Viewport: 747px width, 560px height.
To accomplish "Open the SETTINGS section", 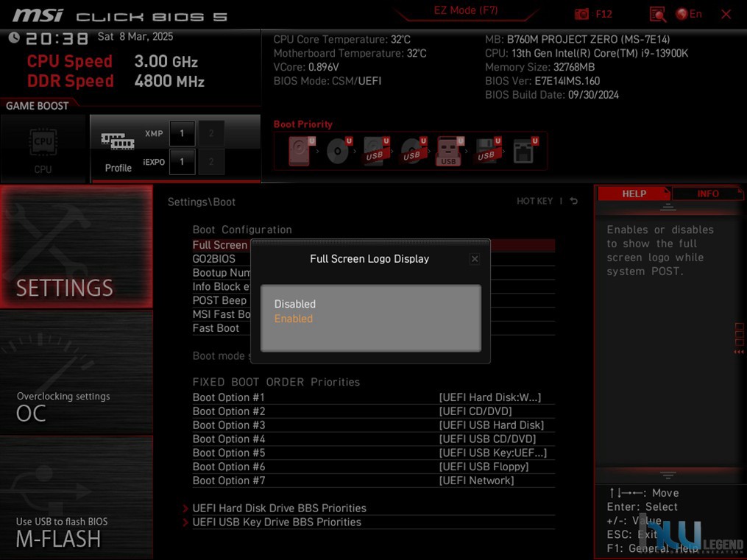I will 77,247.
